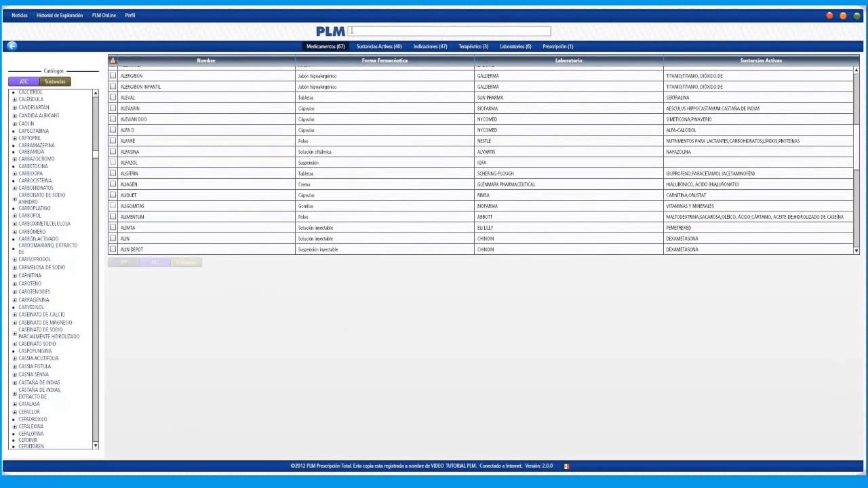Open the Indicaciones (47) tab
Viewport: 868px width, 488px height.
tap(430, 47)
